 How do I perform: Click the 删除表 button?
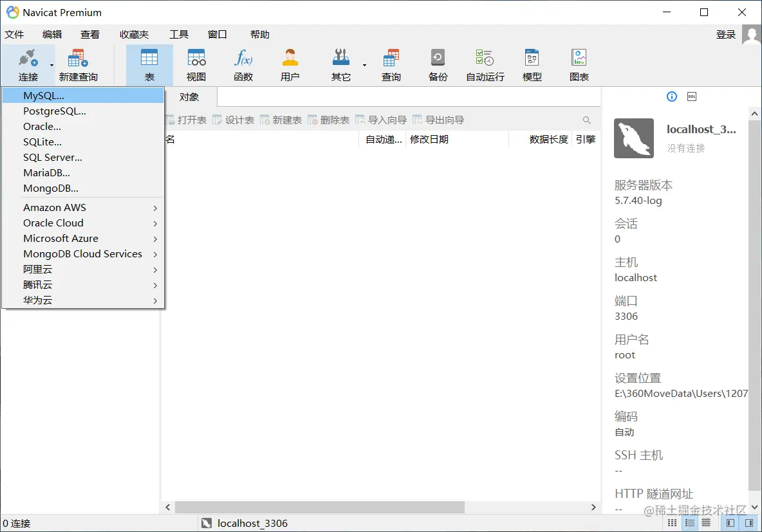pyautogui.click(x=328, y=120)
